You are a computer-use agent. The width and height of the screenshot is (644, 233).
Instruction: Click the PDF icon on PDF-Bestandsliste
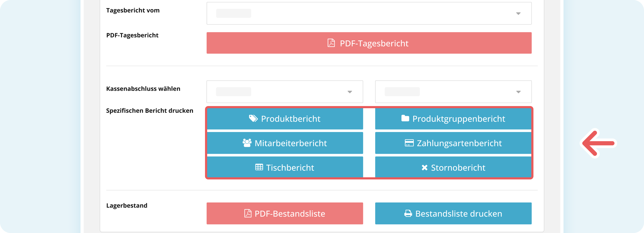click(x=248, y=213)
